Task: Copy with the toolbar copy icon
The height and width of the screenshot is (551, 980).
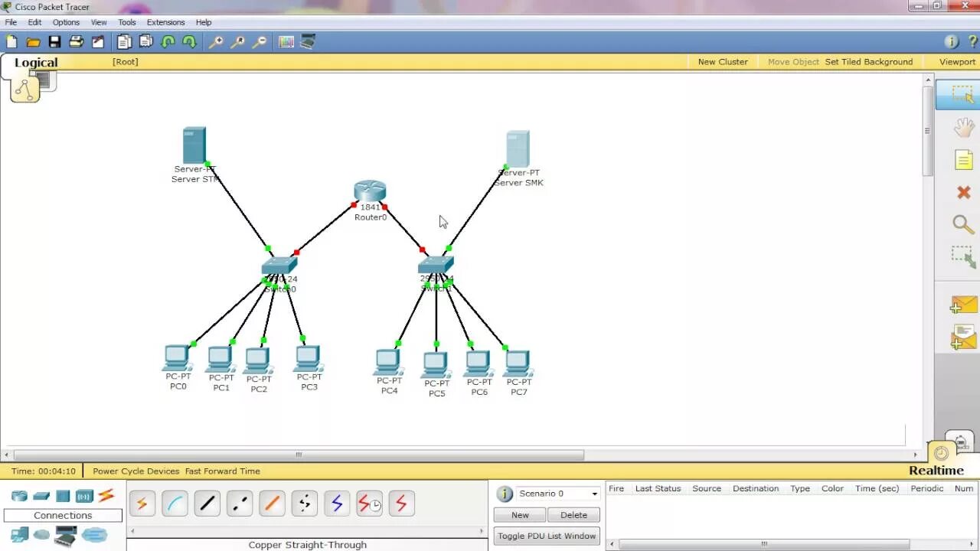Action: [124, 42]
